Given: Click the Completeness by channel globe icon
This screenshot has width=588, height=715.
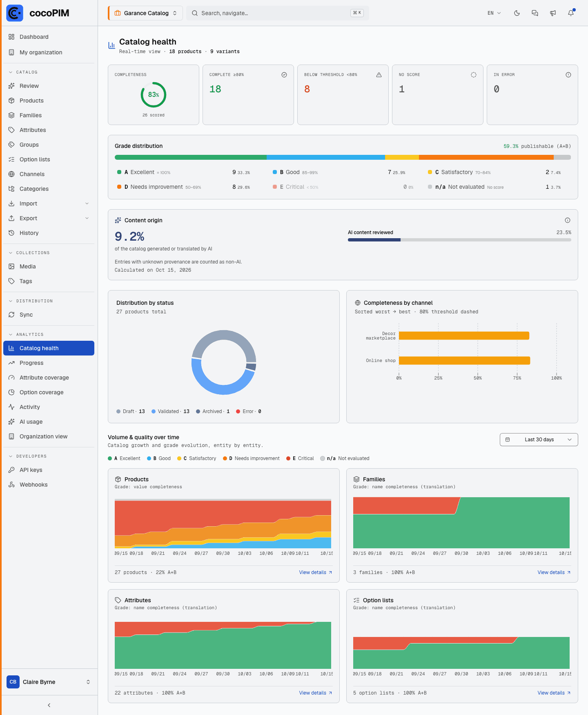Looking at the screenshot, I should pos(358,303).
